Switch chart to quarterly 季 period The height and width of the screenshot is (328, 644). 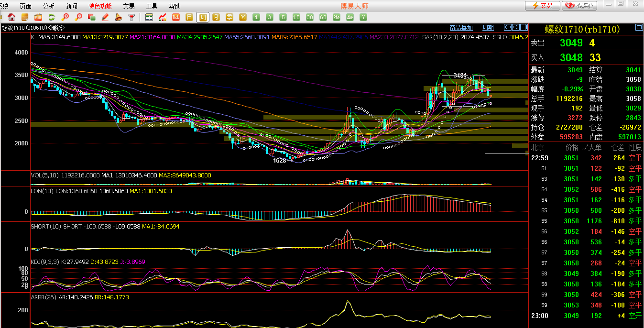pyautogui.click(x=229, y=17)
